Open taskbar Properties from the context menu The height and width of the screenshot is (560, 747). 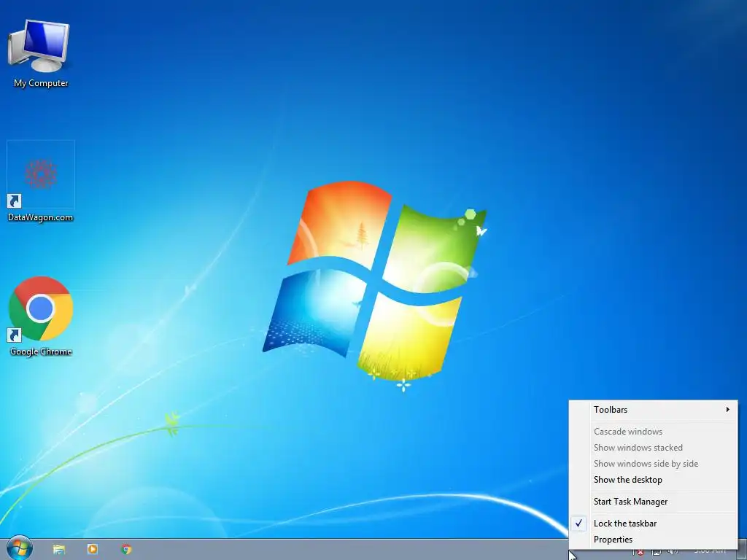point(653,540)
